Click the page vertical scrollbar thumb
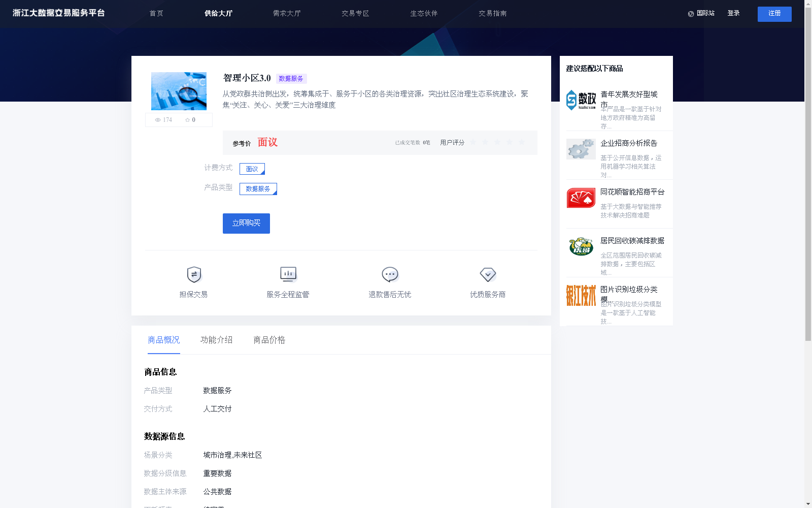 pos(808,174)
